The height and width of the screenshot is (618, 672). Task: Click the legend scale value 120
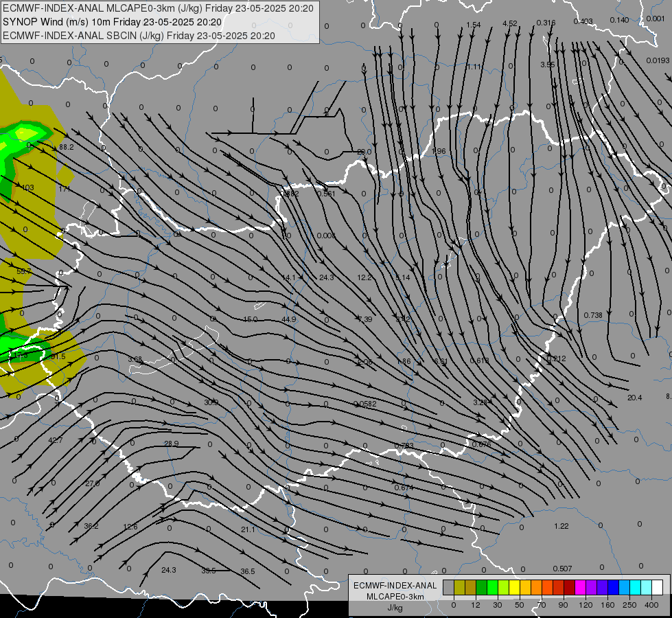click(586, 605)
